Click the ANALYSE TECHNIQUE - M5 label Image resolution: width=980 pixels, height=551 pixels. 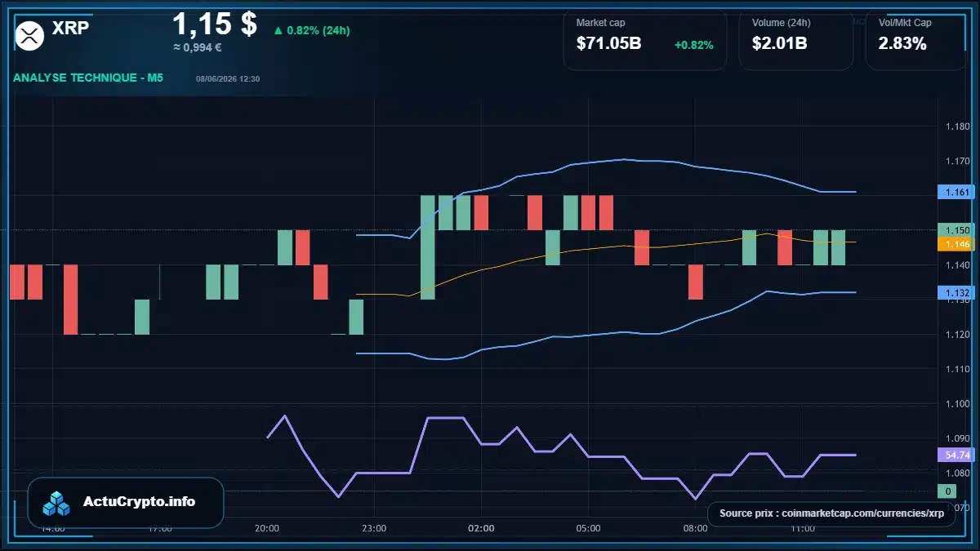87,78
